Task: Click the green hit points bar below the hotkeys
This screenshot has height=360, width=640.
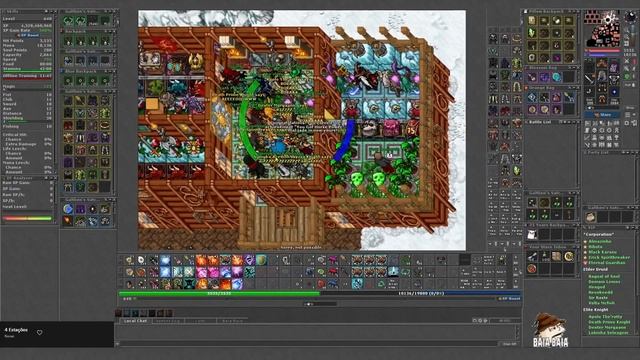Action: [219, 293]
